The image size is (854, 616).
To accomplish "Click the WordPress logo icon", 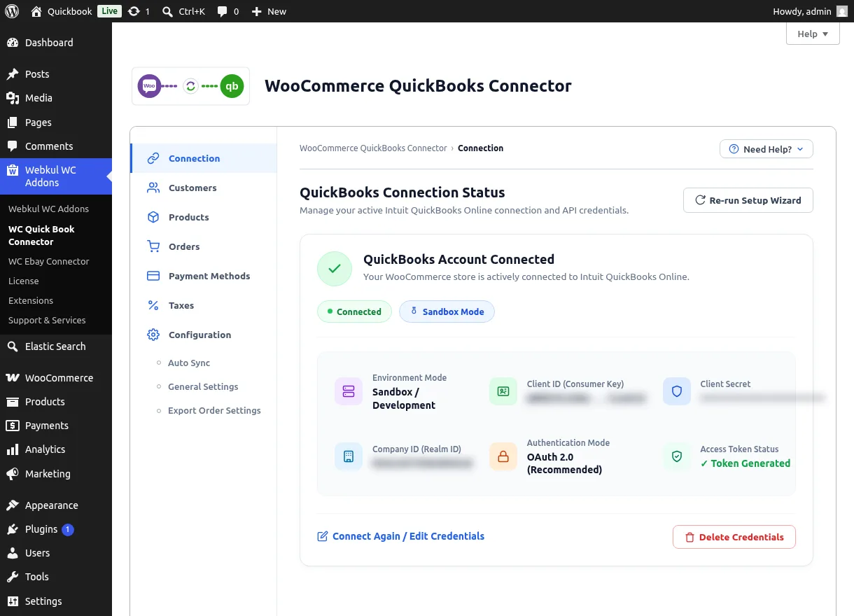I will (12, 11).
